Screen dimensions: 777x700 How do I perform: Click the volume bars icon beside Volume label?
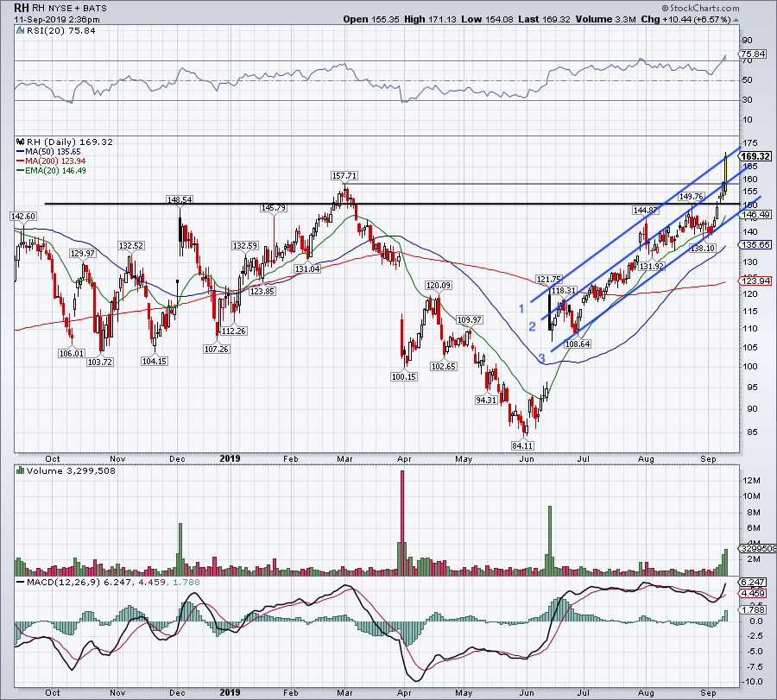coord(20,470)
